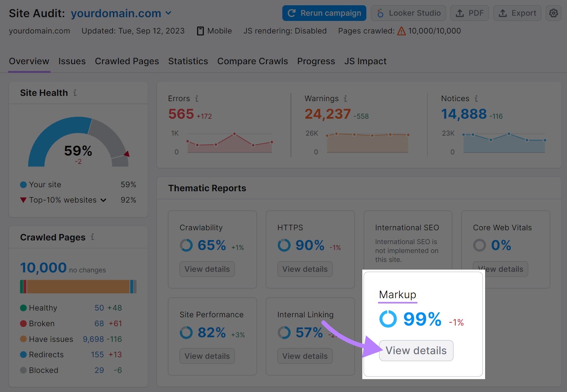Viewport: 567px width, 392px height.
Task: Click the 565 errors count
Action: [181, 114]
